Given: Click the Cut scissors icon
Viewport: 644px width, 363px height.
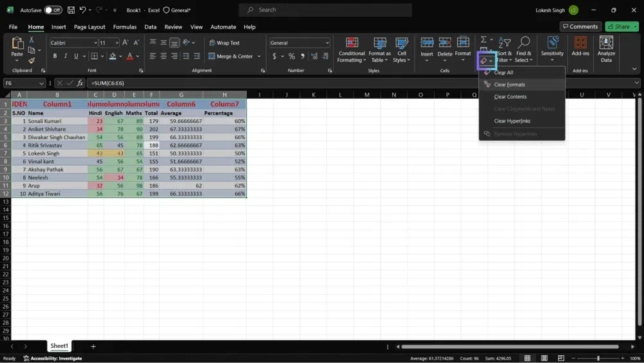Looking at the screenshot, I should click(x=31, y=40).
